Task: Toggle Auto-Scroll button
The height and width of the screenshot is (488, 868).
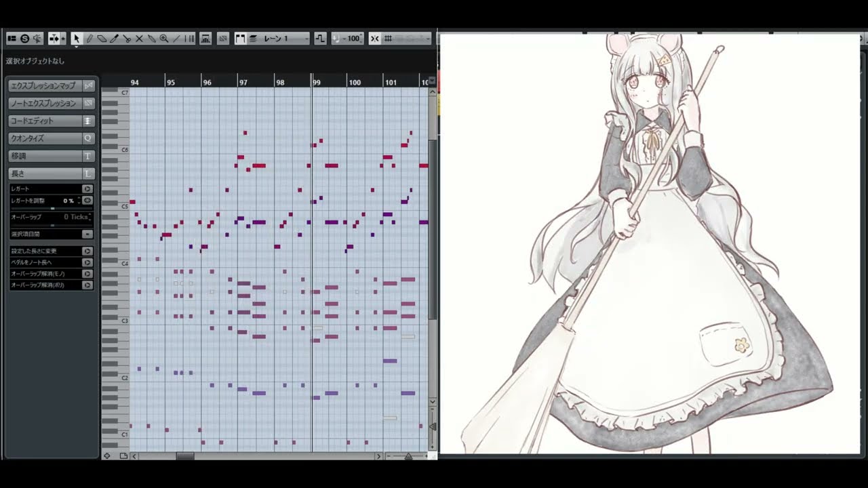Action: coord(54,39)
